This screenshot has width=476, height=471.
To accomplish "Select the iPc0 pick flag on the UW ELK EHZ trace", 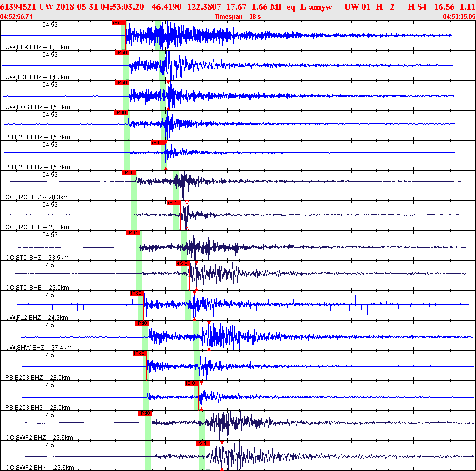I will pos(118,23).
